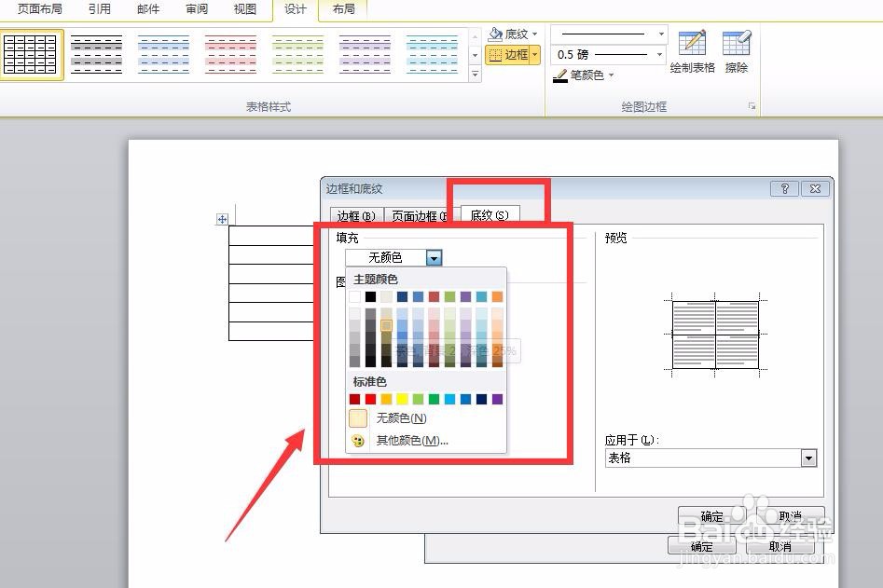Pick dark blue theme color in top row
Viewport: 883px width, 588px height.
click(x=402, y=296)
